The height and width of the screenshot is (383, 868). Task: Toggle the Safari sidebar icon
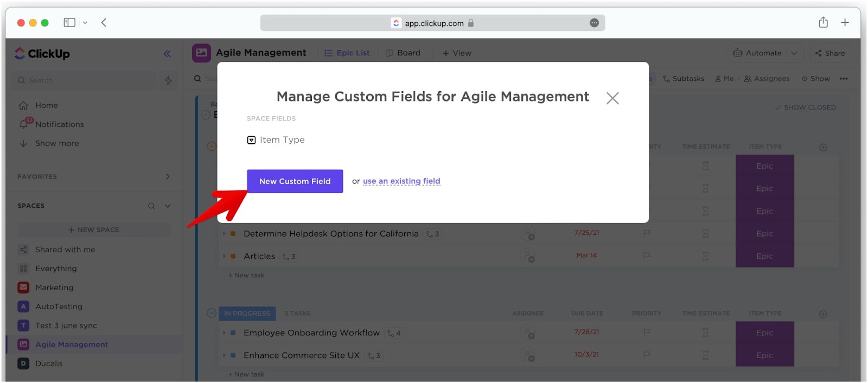coord(69,22)
